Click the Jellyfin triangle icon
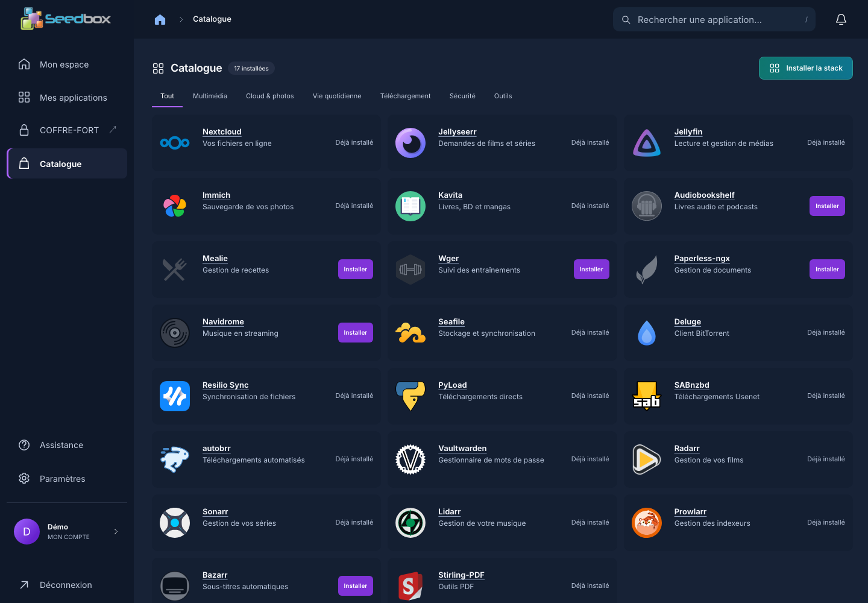The width and height of the screenshot is (868, 603). click(647, 143)
